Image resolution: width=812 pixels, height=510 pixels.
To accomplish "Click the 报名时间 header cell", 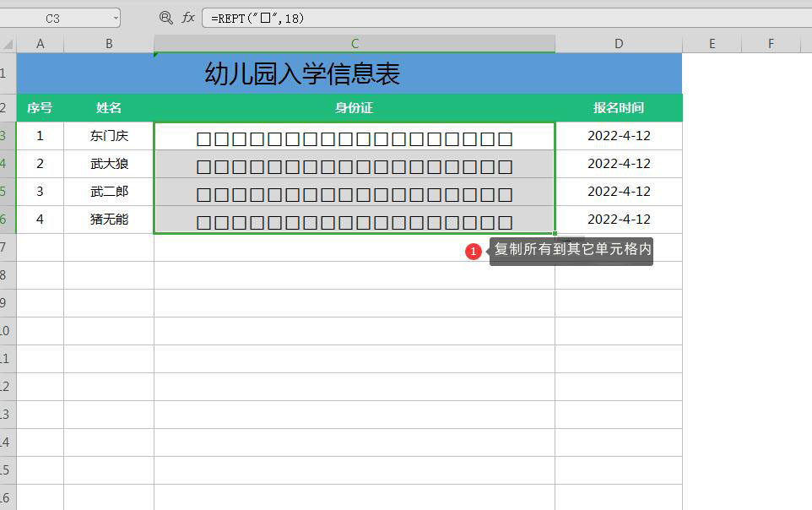I will click(x=619, y=108).
